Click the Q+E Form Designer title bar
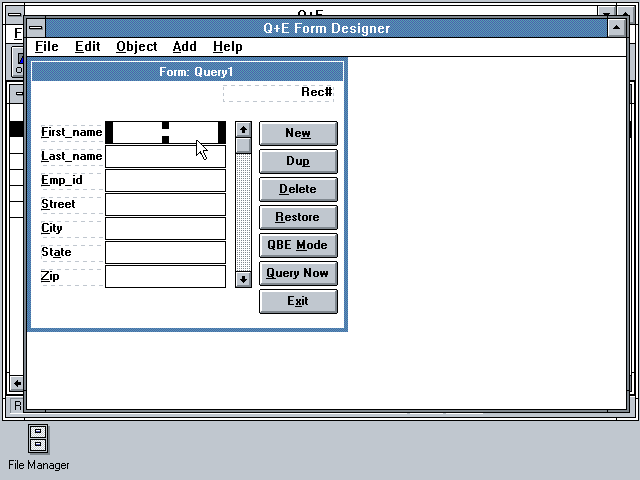Screen dimensions: 640x480 pyautogui.click(x=326, y=28)
